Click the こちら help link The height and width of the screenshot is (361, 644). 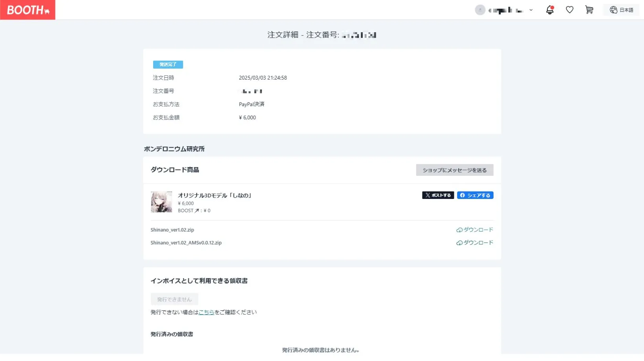click(x=206, y=312)
